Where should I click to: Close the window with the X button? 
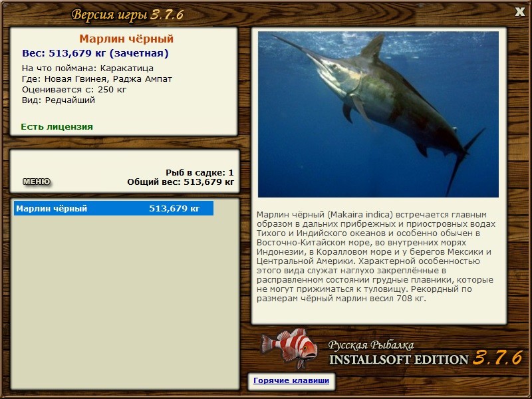click(519, 12)
